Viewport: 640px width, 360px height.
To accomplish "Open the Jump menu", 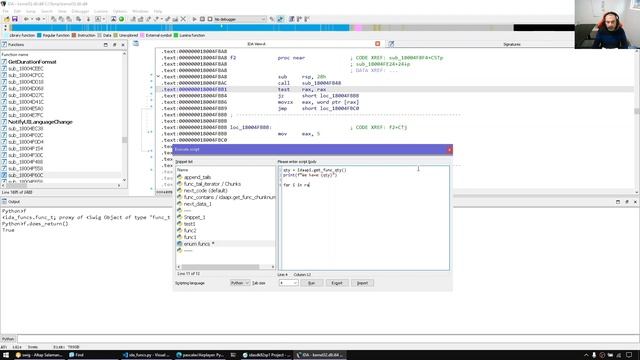I will (x=31, y=11).
